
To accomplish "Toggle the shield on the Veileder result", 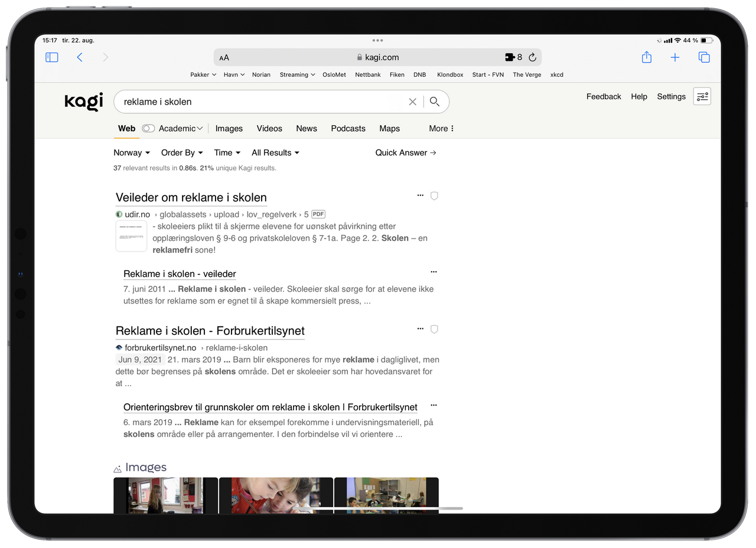I will pyautogui.click(x=434, y=195).
